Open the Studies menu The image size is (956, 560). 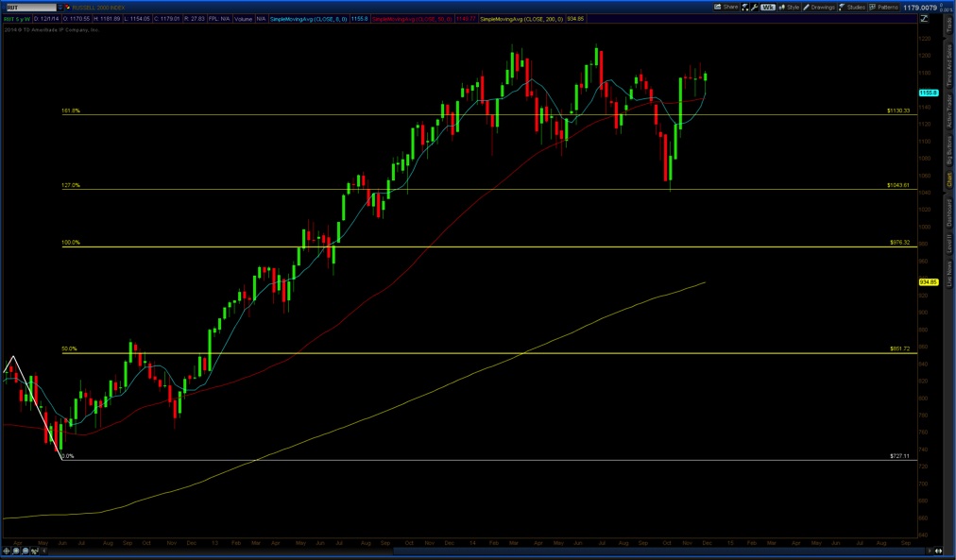(852, 8)
